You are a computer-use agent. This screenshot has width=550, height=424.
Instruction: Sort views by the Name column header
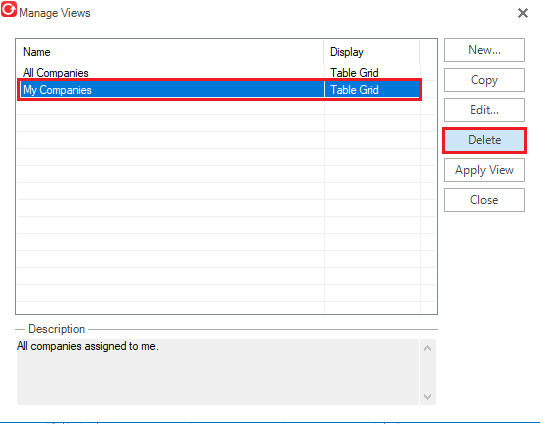[x=170, y=52]
